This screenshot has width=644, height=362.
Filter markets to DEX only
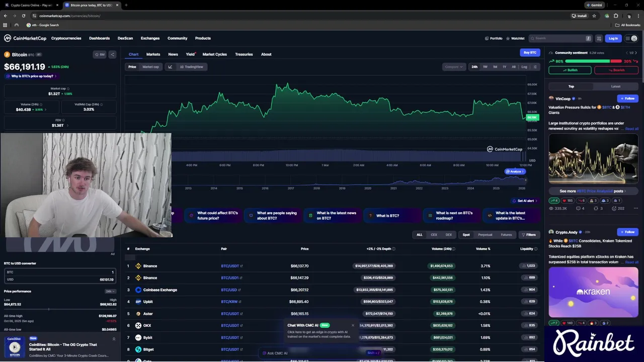click(x=448, y=235)
